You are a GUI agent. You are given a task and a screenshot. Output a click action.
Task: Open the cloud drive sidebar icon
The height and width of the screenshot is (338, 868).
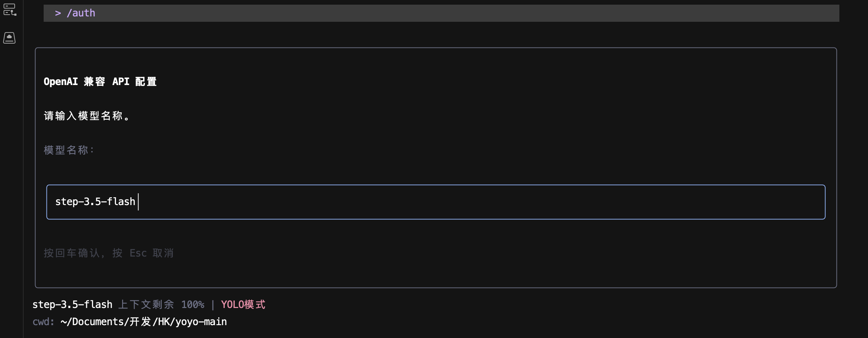(x=9, y=38)
